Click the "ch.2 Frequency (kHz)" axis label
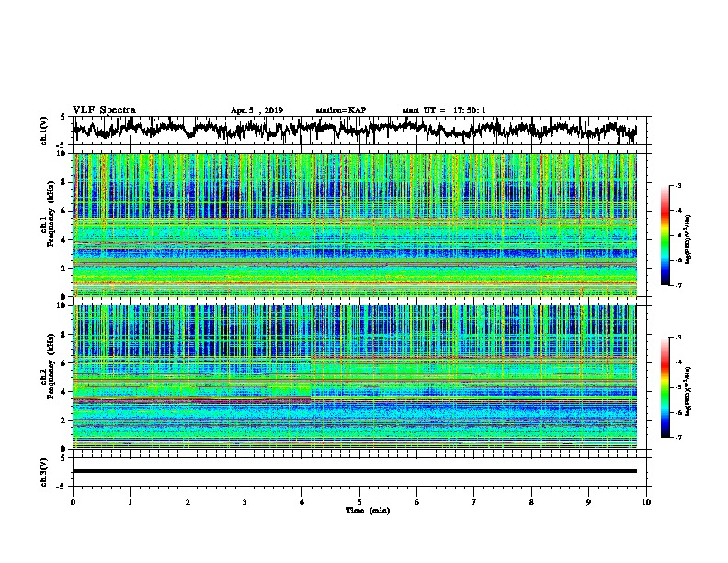Image resolution: width=728 pixels, height=563 pixels. (x=47, y=366)
